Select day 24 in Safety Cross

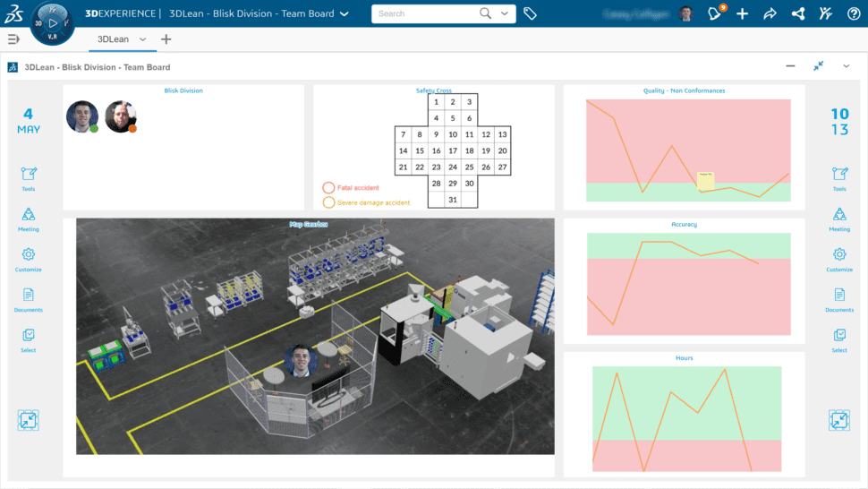point(453,167)
